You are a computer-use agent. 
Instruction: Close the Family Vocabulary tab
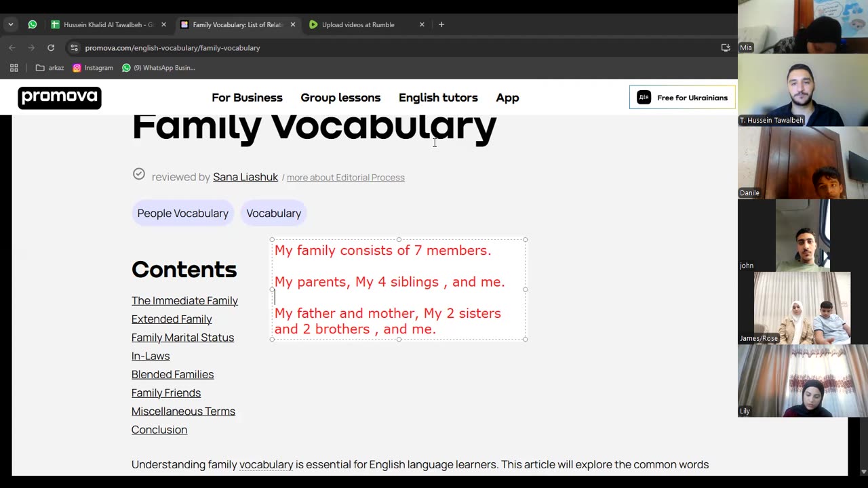pyautogui.click(x=293, y=24)
